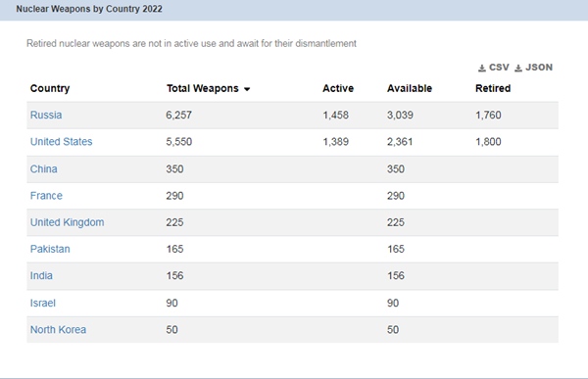
Task: Open the France country page
Action: pyautogui.click(x=46, y=196)
